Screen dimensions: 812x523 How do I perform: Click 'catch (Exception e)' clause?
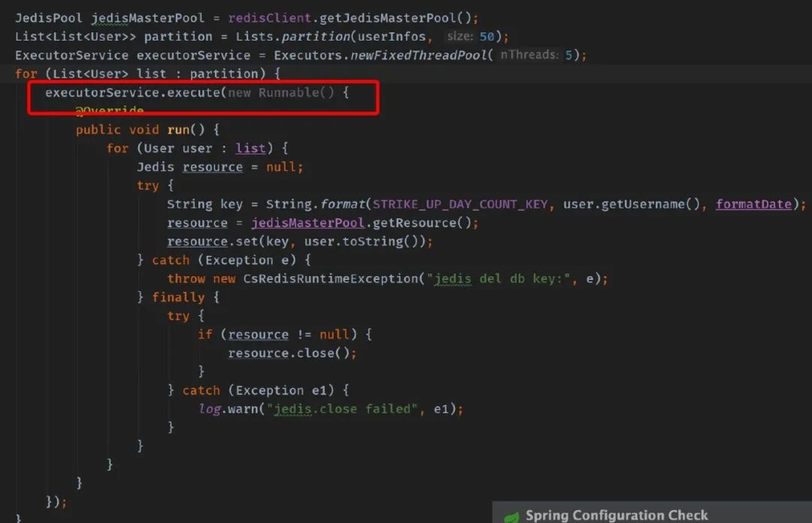point(224,260)
